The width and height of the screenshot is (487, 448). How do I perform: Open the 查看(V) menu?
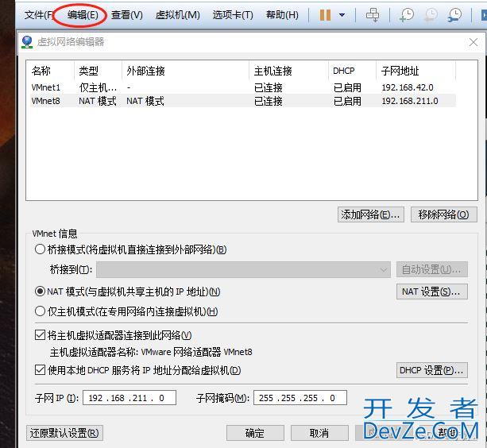pos(127,14)
